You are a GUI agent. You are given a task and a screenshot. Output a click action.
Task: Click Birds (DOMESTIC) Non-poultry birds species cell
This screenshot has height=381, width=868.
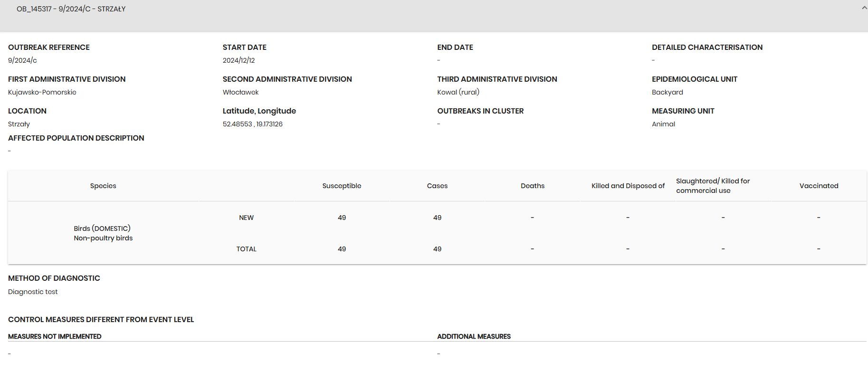[103, 233]
